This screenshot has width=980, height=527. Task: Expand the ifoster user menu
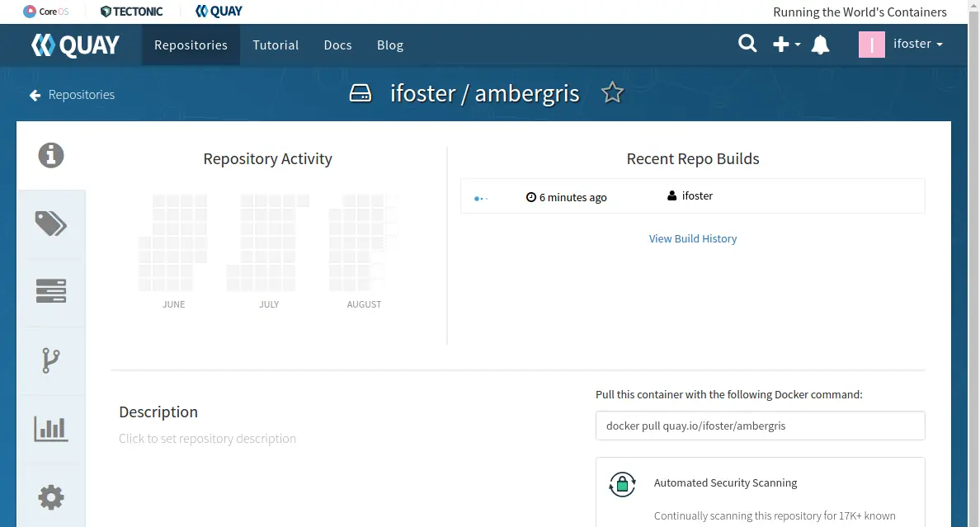click(x=918, y=44)
